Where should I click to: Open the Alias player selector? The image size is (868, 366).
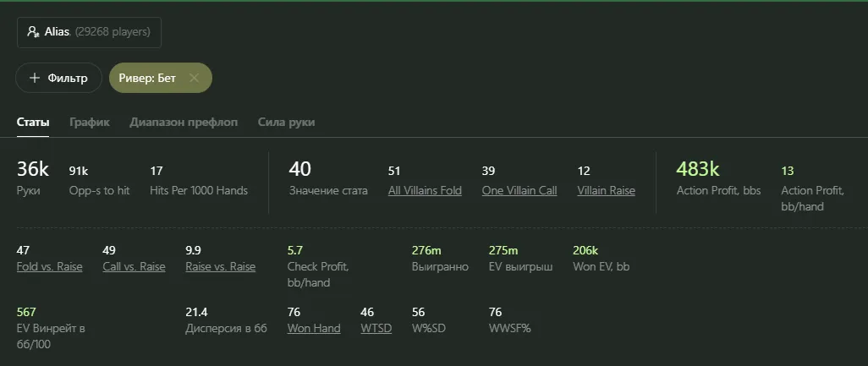pos(89,32)
